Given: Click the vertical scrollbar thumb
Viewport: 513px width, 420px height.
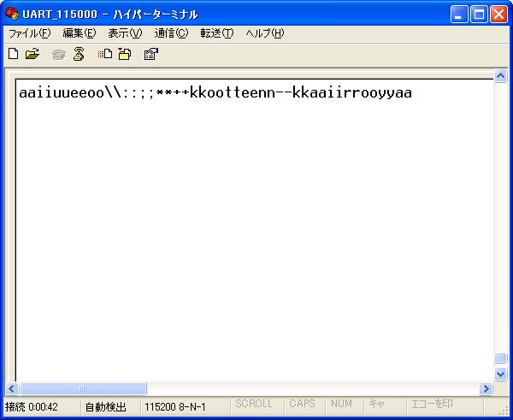Looking at the screenshot, I should click(x=500, y=358).
